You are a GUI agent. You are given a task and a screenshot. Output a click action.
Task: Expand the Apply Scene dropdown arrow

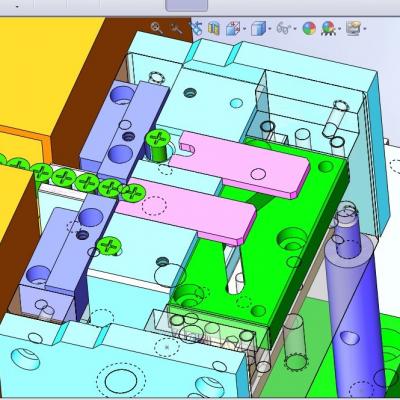pos(339,29)
